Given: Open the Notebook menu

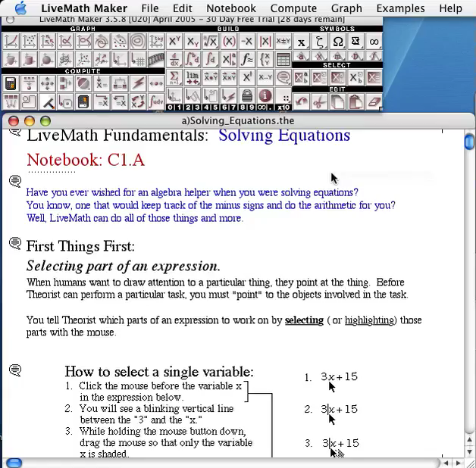Looking at the screenshot, I should pos(231,8).
